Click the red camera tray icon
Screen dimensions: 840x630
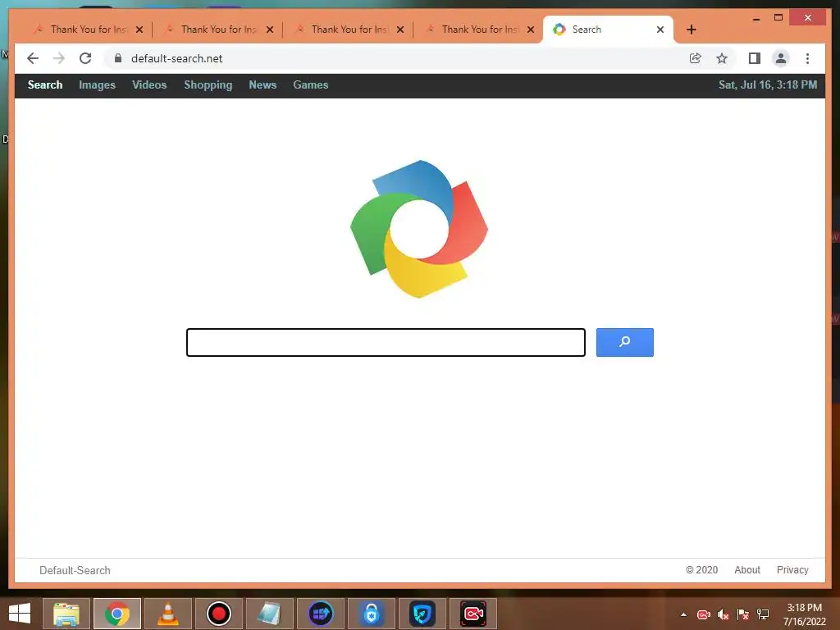click(x=703, y=614)
